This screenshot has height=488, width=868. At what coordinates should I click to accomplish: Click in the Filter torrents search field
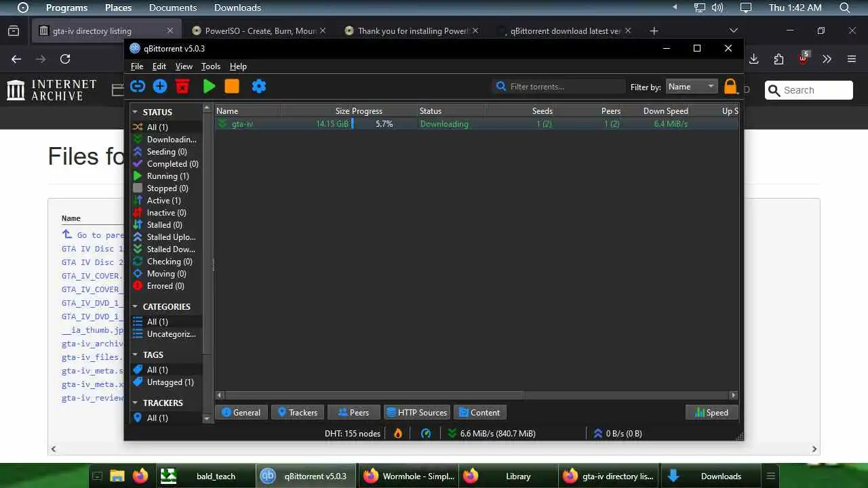pos(559,86)
